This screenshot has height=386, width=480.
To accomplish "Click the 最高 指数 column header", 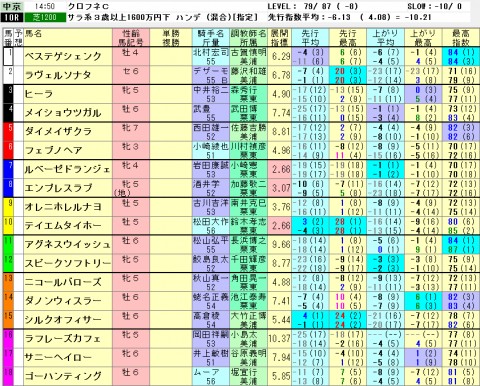I will coord(461,38).
